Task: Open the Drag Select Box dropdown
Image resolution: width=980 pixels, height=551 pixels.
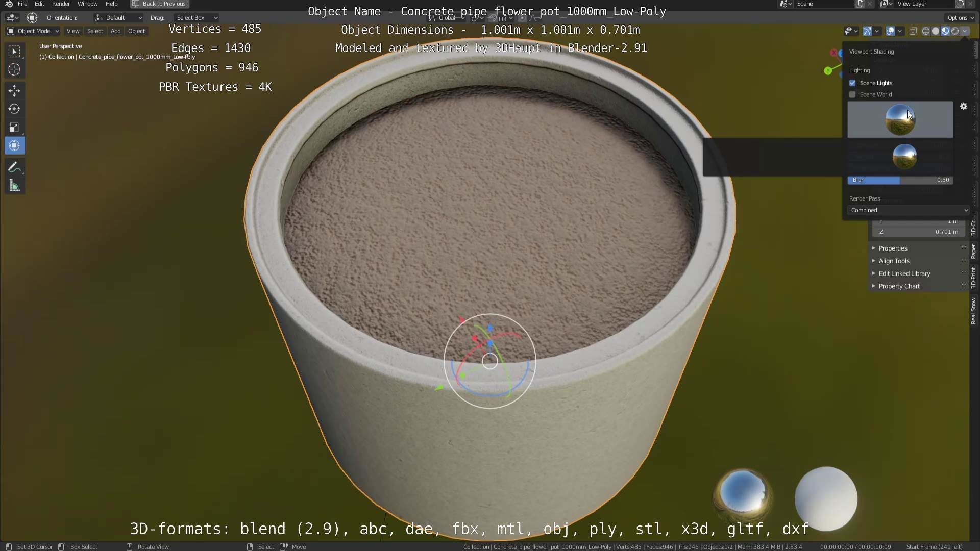Action: 197,18
